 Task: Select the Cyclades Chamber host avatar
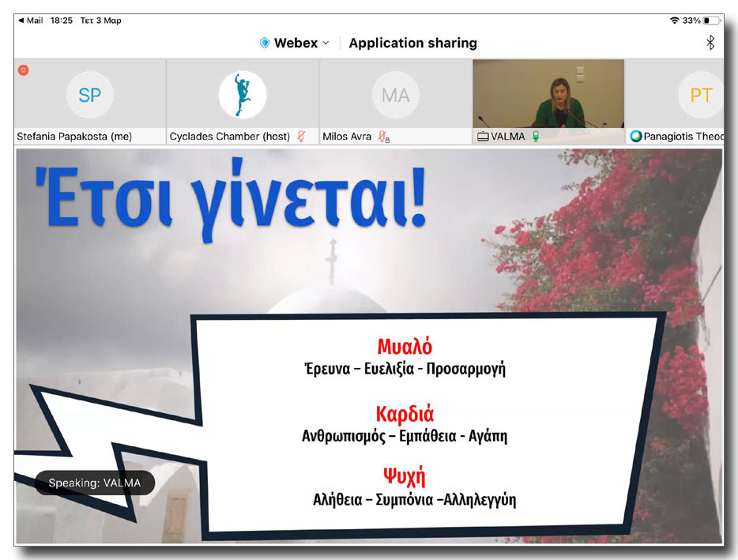242,95
